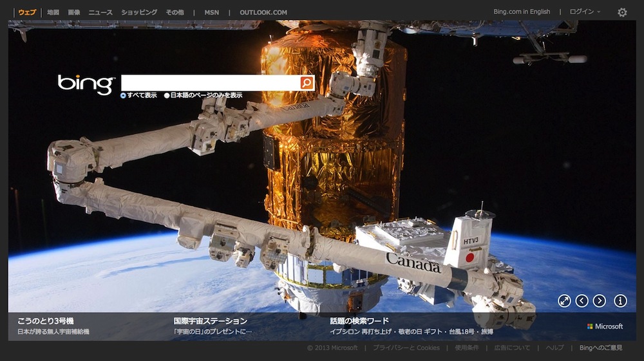This screenshot has height=361, width=644.
Task: Click the Microsoft logo
Action: (x=605, y=326)
